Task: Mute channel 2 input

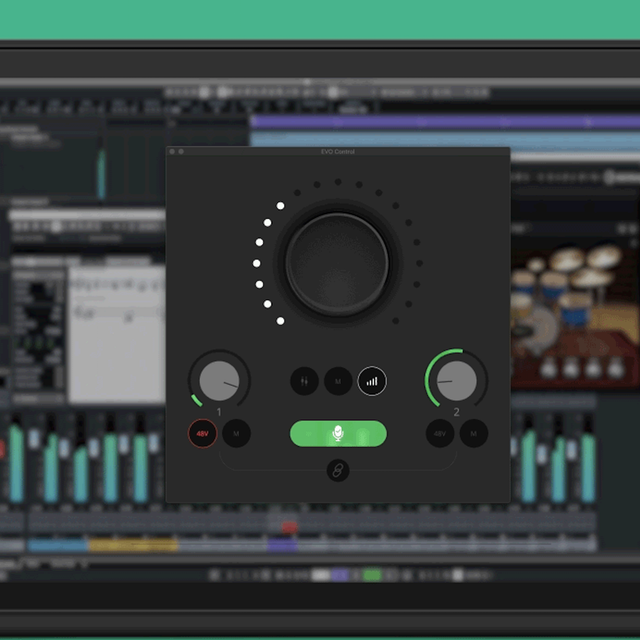Action: [474, 433]
